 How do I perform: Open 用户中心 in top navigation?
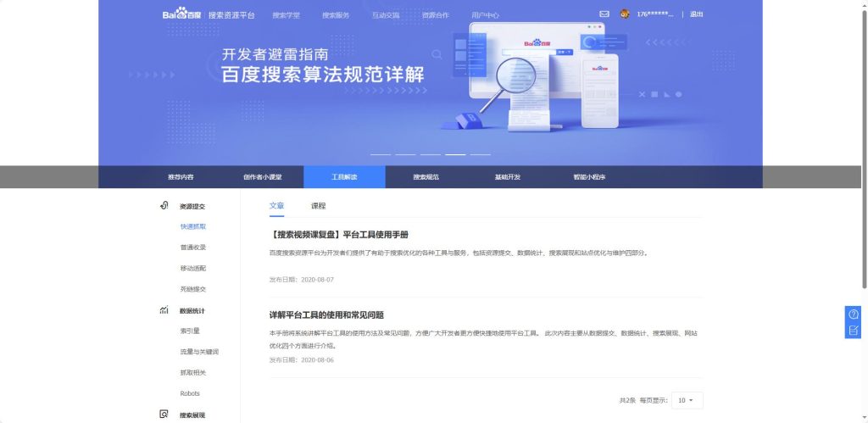tap(486, 15)
